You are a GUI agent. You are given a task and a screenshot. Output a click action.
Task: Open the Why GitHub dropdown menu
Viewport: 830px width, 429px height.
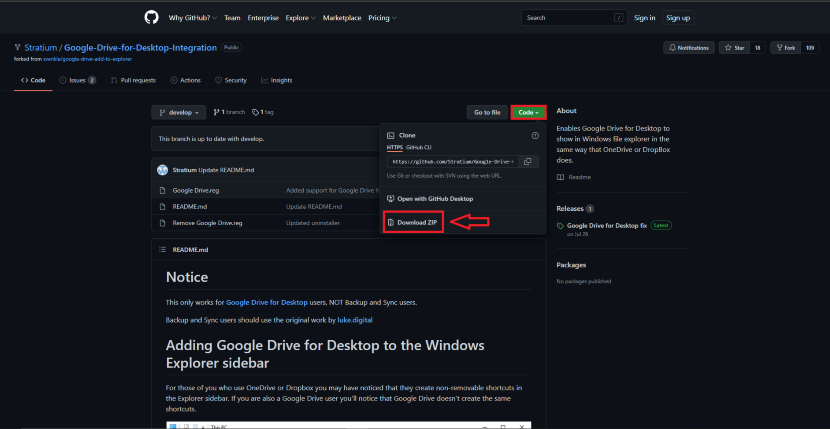[193, 17]
